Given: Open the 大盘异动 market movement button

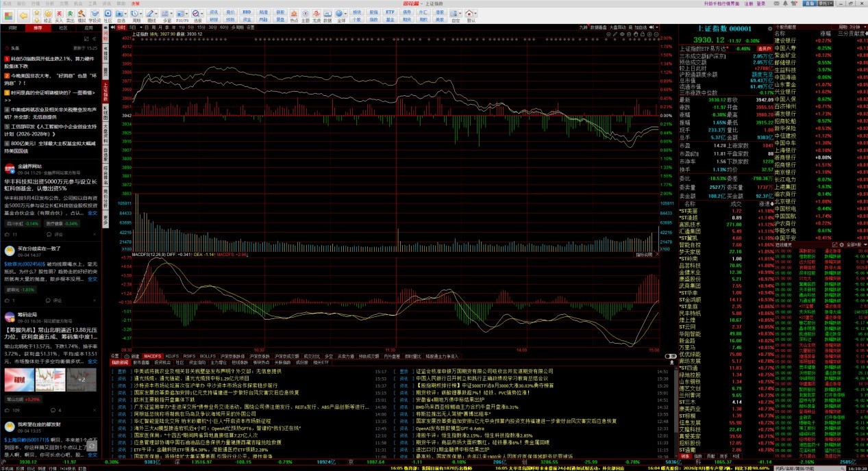Looking at the screenshot, I should (617, 27).
